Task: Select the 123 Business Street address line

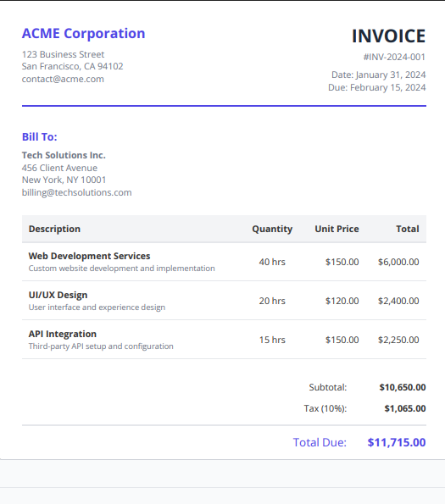Action: (x=63, y=54)
